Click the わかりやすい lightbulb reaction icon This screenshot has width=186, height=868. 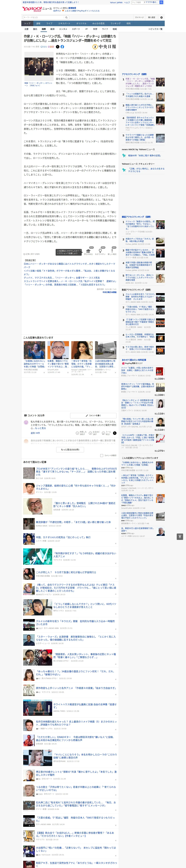pos(100,250)
